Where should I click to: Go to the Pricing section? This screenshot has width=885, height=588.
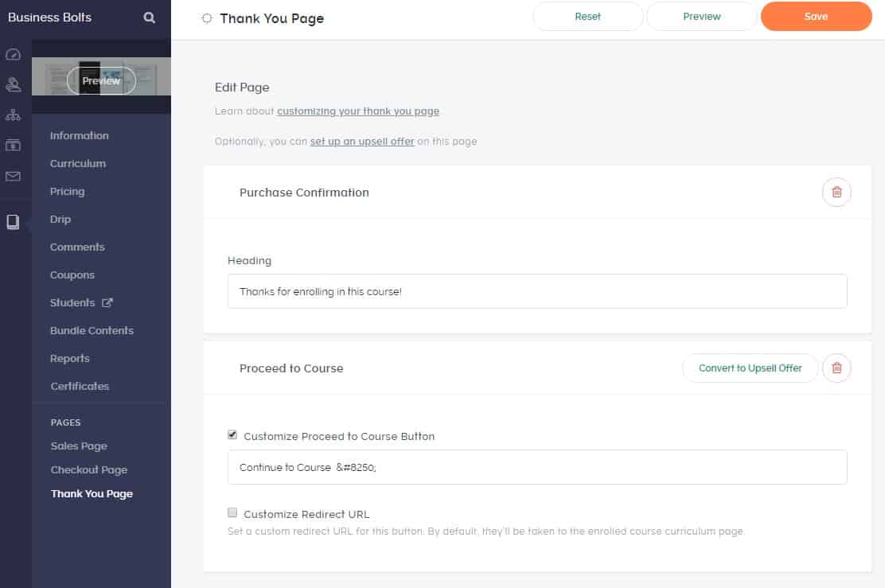point(67,191)
